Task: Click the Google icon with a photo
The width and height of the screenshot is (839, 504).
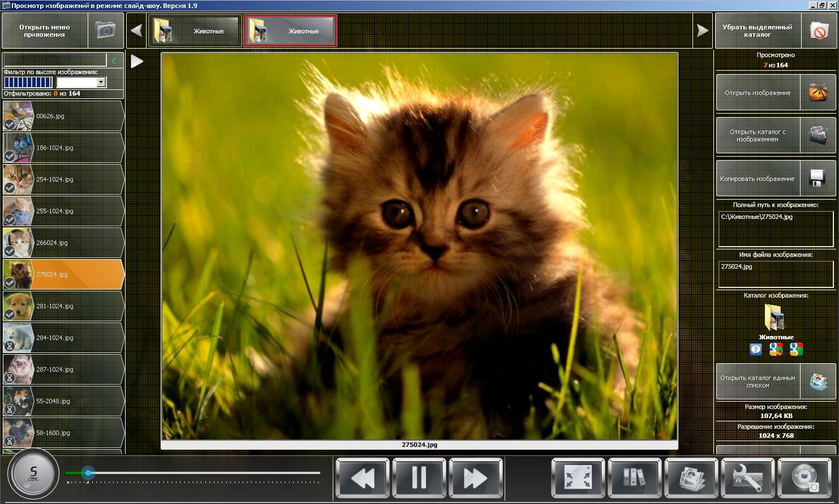Action: click(x=776, y=350)
